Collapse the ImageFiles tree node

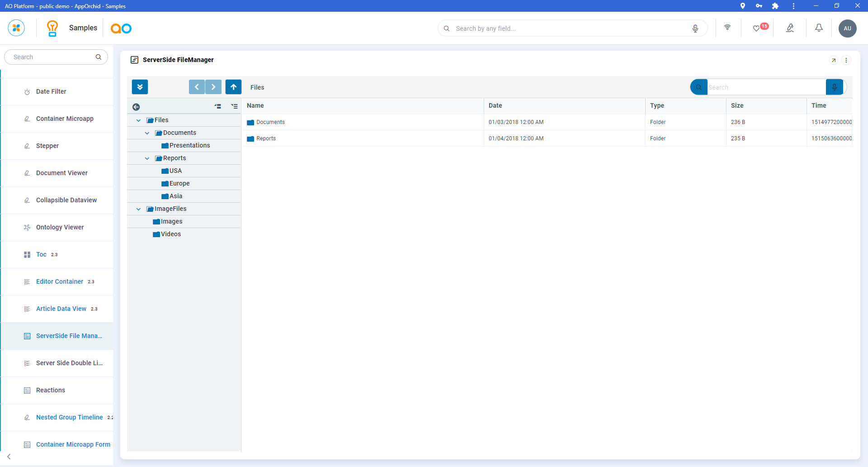[138, 209]
